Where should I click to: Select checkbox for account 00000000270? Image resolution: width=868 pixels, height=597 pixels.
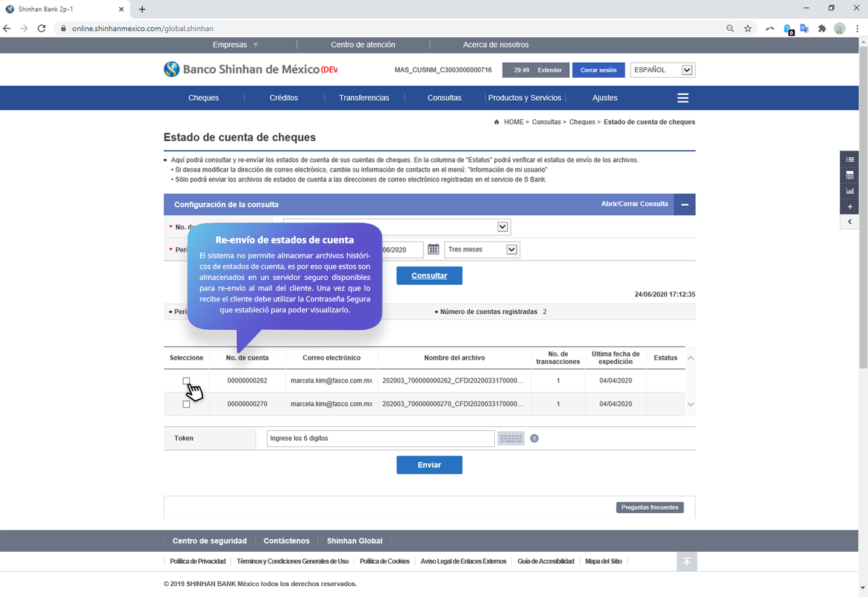click(x=186, y=404)
